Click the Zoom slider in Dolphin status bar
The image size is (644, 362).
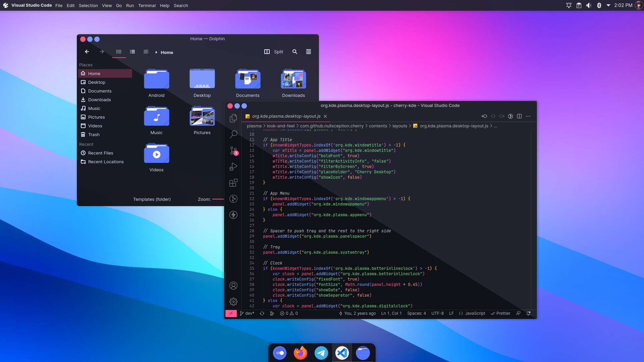click(218, 199)
